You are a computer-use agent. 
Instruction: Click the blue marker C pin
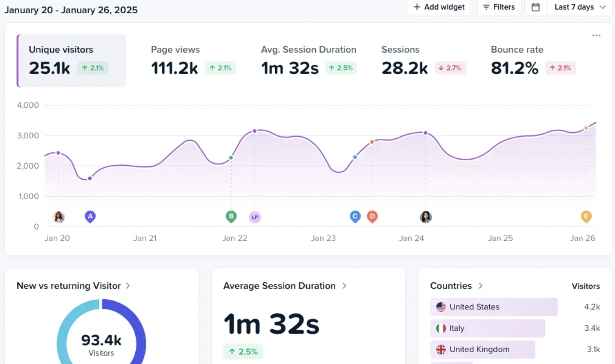click(x=355, y=217)
